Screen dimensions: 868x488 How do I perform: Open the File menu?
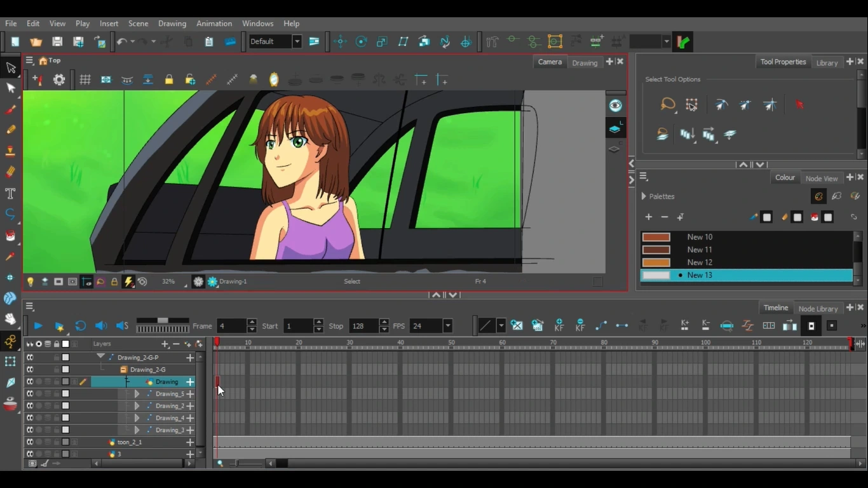(x=11, y=24)
